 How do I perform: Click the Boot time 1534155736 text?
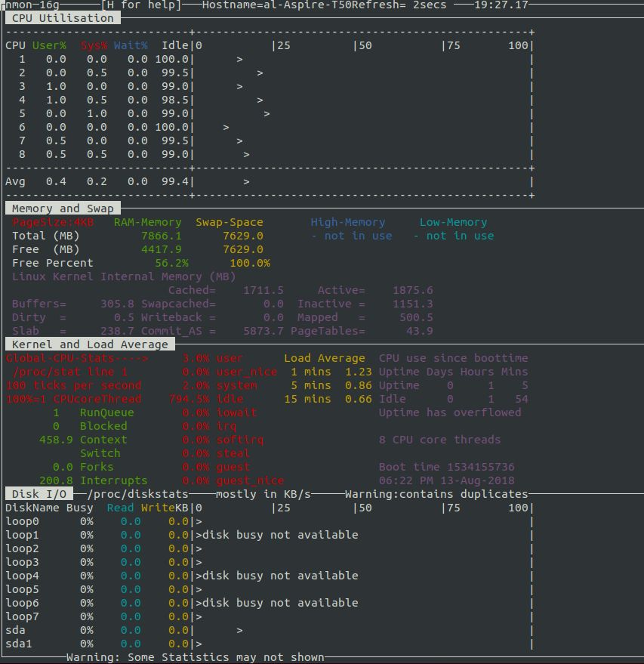446,467
